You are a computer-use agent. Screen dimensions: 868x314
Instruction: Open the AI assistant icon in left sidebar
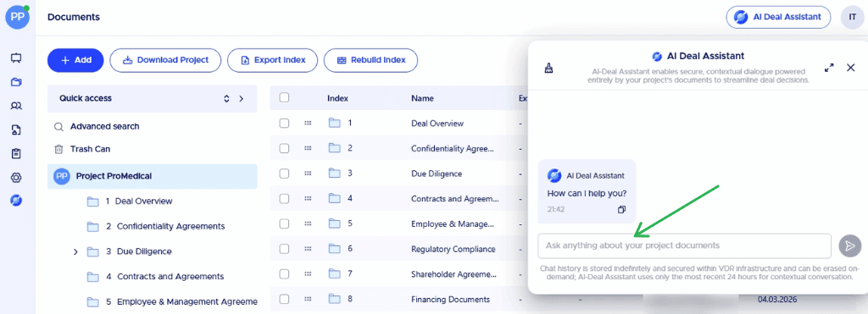(16, 201)
